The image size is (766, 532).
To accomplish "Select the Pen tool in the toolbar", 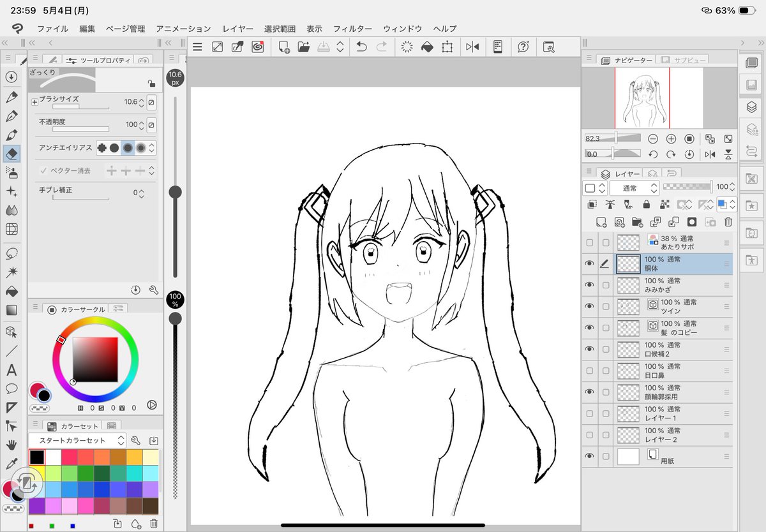I will [x=11, y=97].
